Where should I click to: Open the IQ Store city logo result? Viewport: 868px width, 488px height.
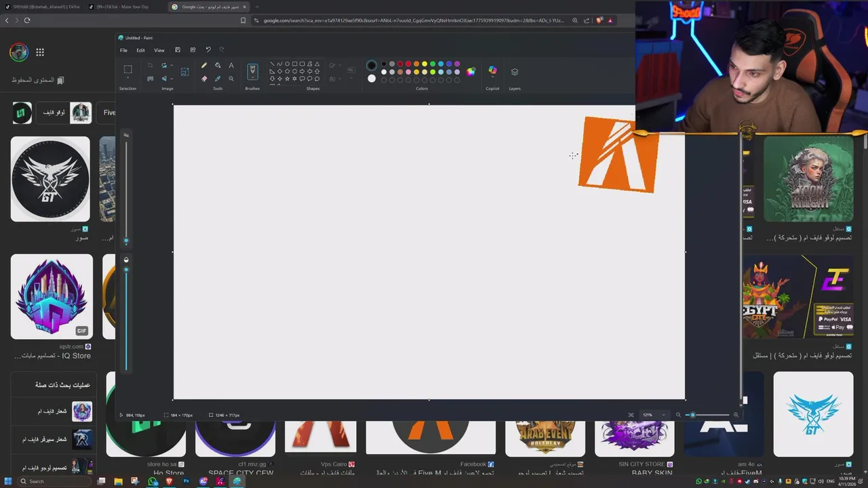52,296
